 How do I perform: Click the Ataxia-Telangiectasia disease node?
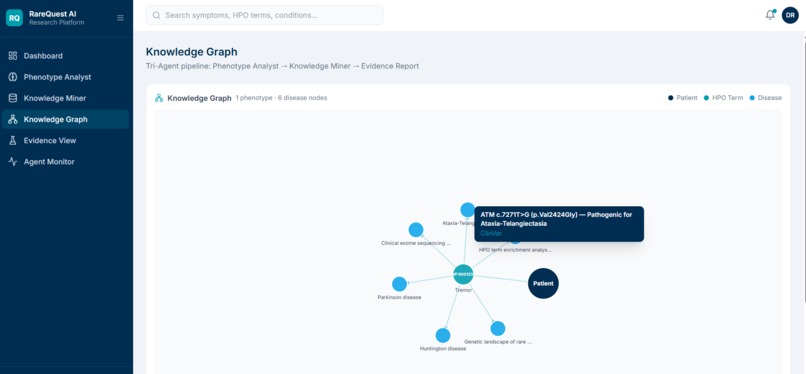pyautogui.click(x=467, y=210)
